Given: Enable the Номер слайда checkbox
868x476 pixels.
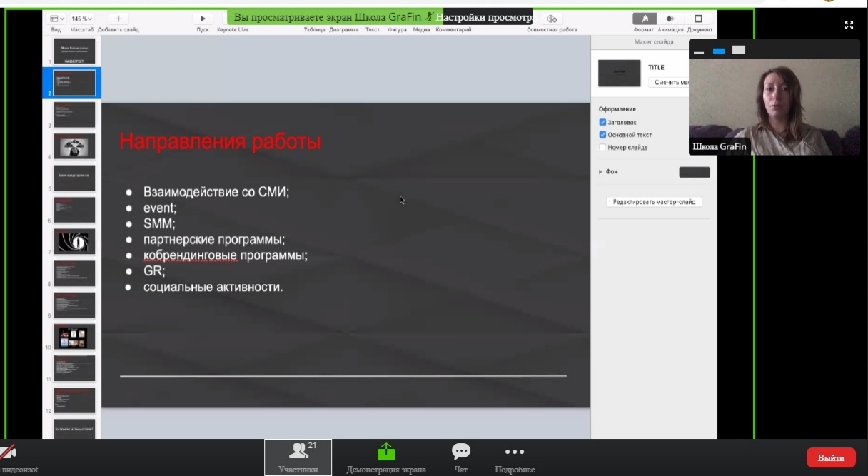Looking at the screenshot, I should click(602, 148).
